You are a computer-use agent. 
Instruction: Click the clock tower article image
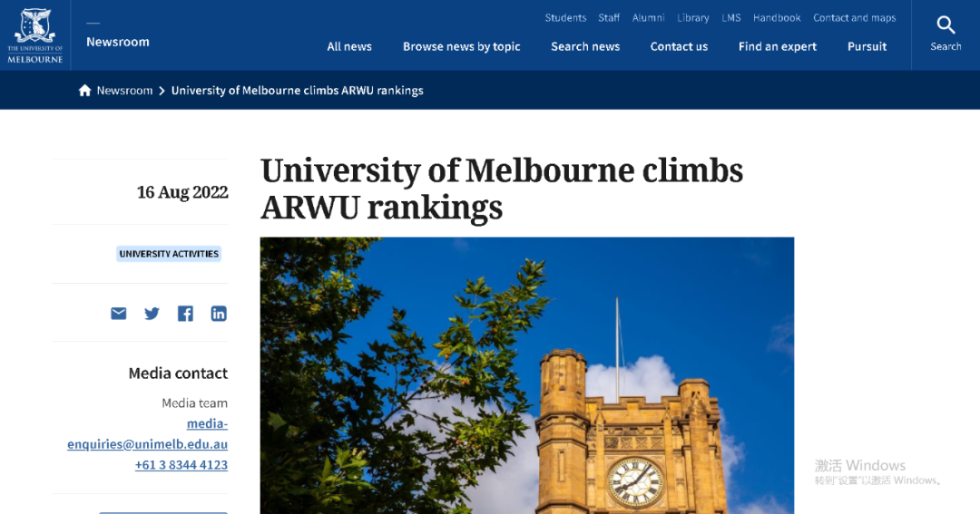527,375
